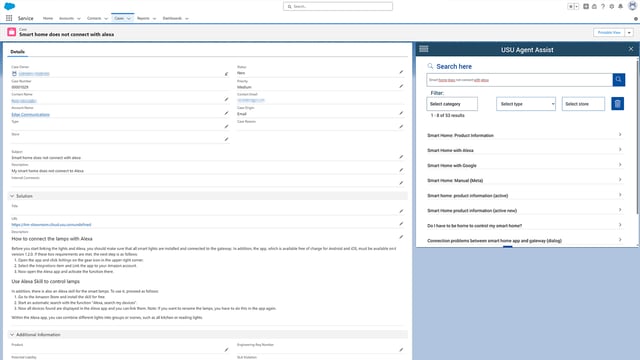Open the Case Owner name link

(34, 74)
